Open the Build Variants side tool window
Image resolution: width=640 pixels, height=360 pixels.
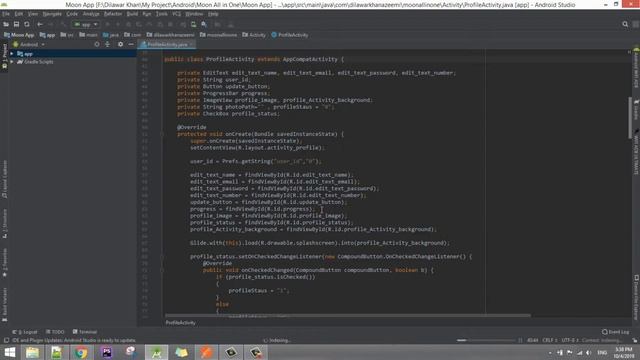click(4, 304)
